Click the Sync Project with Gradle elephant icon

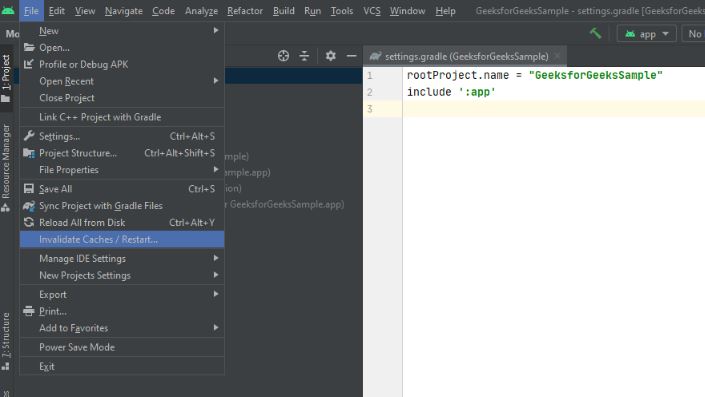click(x=29, y=206)
